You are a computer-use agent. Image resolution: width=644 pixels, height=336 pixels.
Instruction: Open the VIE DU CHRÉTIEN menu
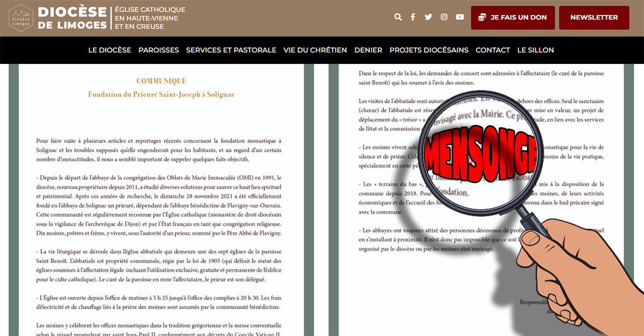(315, 50)
